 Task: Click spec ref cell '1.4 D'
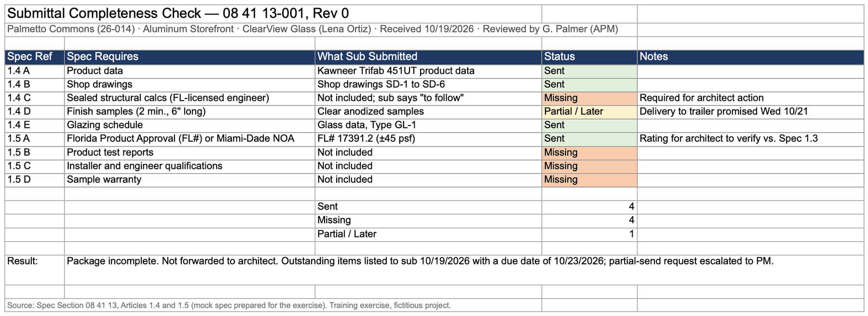35,111
